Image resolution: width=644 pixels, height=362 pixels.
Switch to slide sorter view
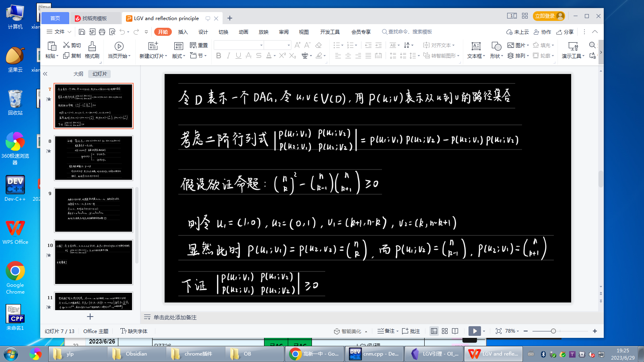[x=445, y=331]
